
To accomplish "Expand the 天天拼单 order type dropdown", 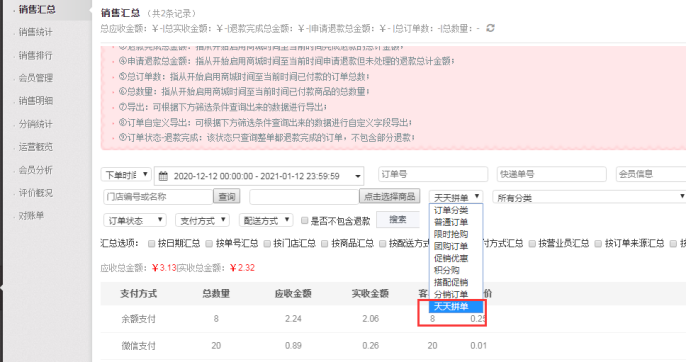I will pyautogui.click(x=456, y=197).
